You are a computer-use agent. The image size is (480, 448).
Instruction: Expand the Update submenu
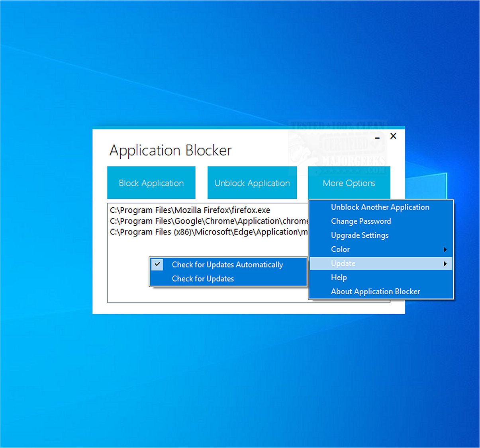coord(381,264)
